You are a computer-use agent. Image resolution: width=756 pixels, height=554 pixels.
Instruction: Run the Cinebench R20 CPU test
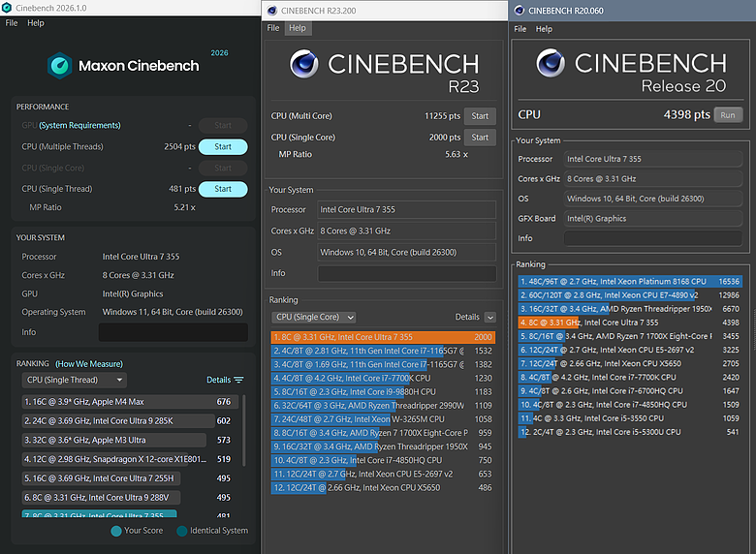tap(728, 115)
